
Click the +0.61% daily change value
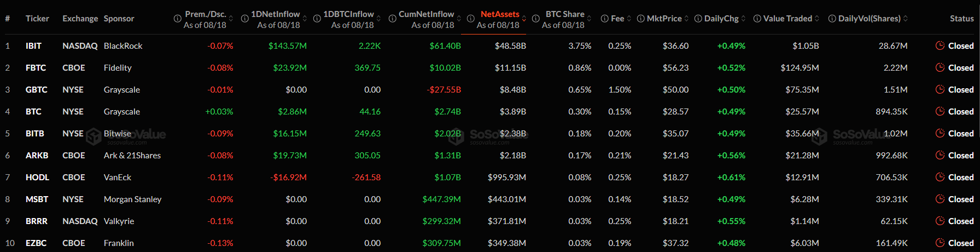[x=731, y=177]
